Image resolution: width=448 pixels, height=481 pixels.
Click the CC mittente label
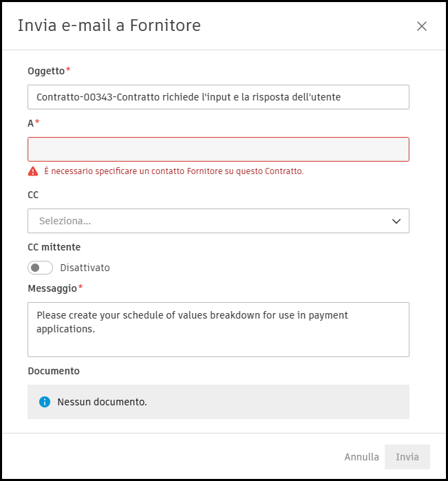pyautogui.click(x=54, y=247)
